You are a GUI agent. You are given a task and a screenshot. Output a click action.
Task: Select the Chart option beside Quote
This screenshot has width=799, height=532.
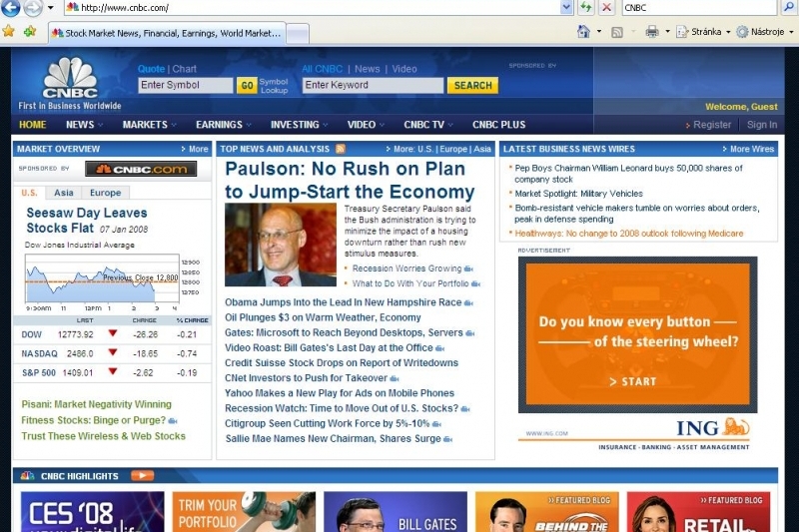point(184,69)
